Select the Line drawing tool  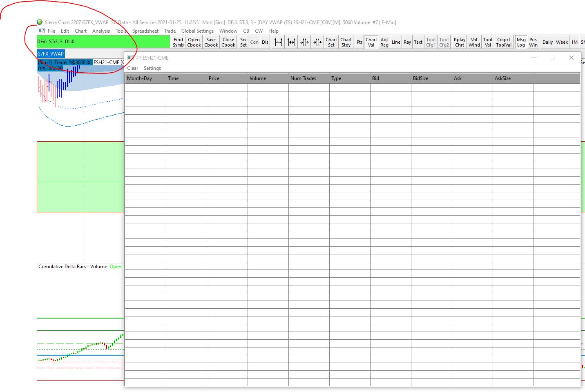(396, 42)
